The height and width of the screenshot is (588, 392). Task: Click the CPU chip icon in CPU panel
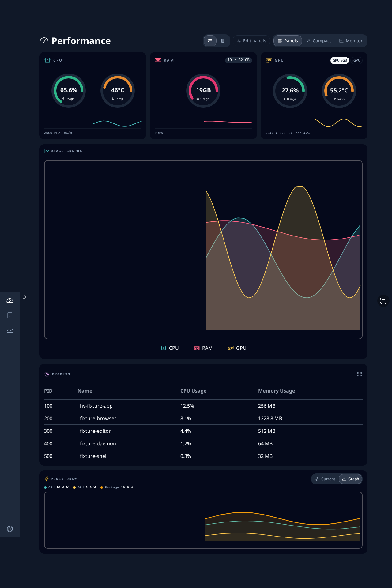coord(47,60)
